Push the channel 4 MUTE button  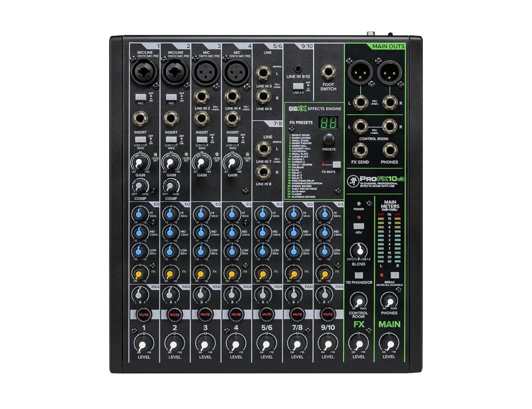(236, 315)
